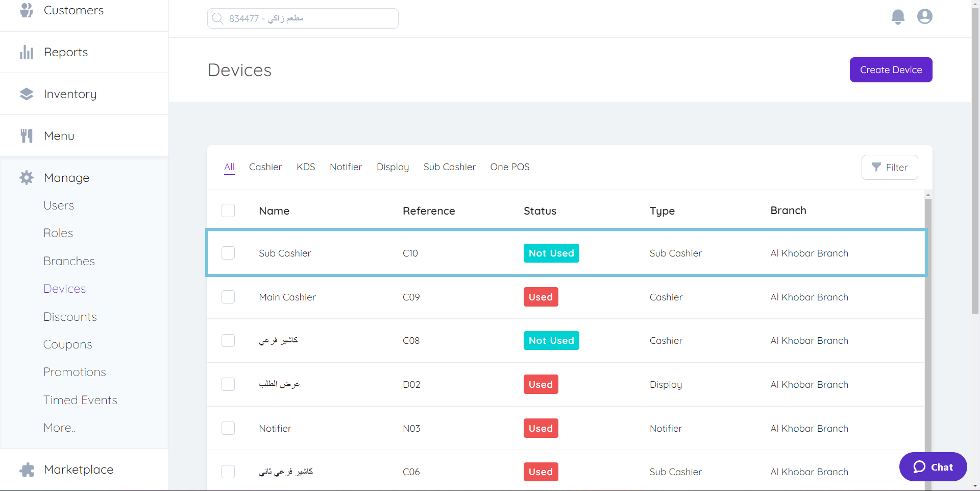The height and width of the screenshot is (491, 980).
Task: Click the Not Used badge for C10
Action: coord(551,253)
